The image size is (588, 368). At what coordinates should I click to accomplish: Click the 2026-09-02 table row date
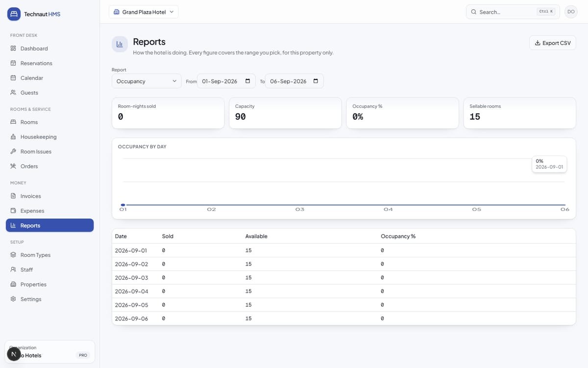point(131,264)
